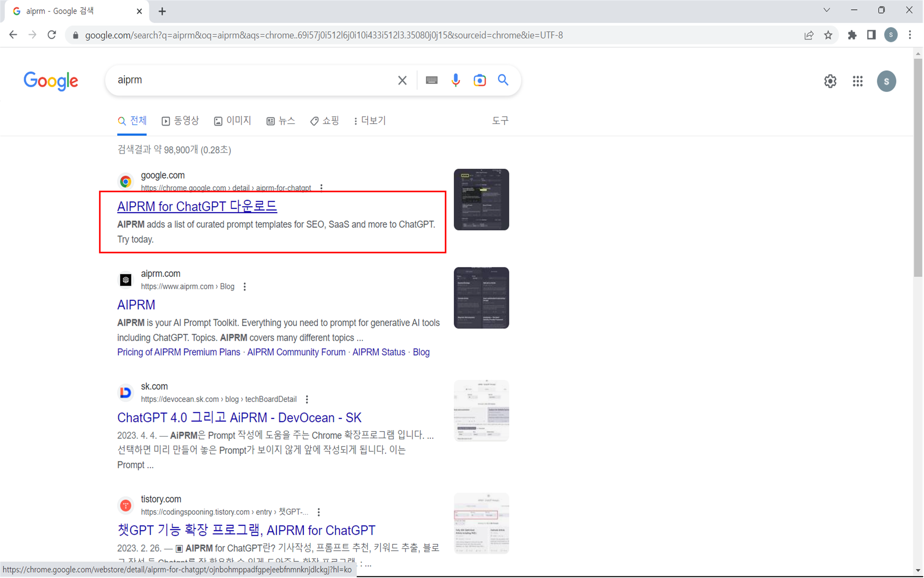Screen dimensions: 924x578
Task: Clear the search box text
Action: tap(402, 80)
